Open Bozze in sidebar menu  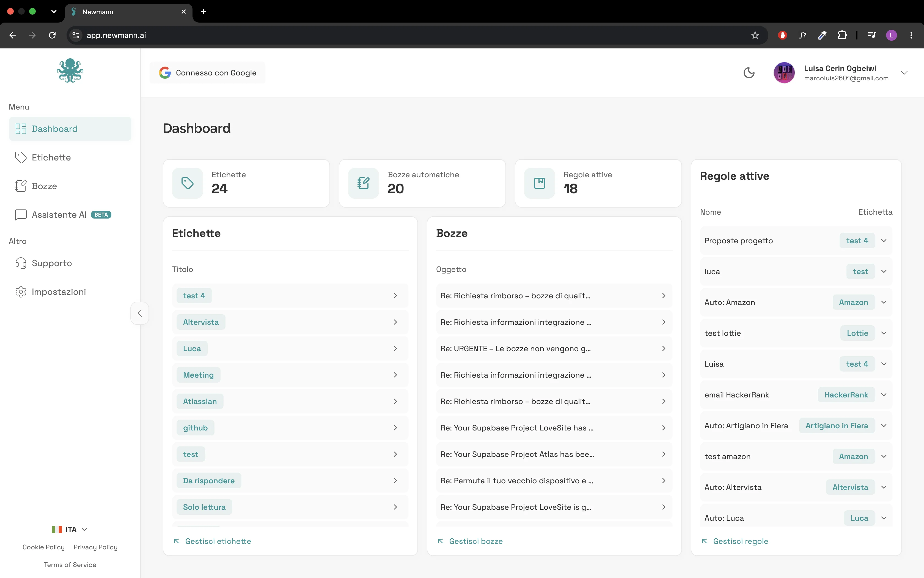point(70,186)
